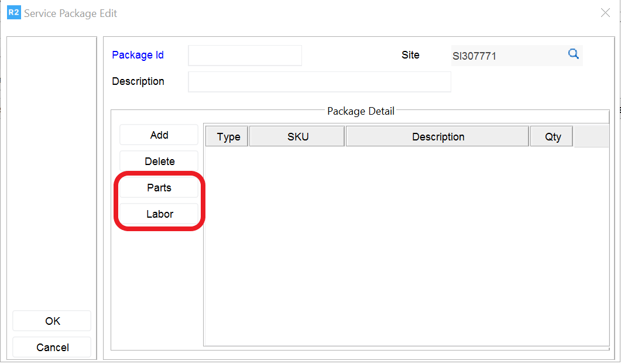621x364 pixels.
Task: Click the Site lookup magnifier icon
Action: click(x=573, y=54)
